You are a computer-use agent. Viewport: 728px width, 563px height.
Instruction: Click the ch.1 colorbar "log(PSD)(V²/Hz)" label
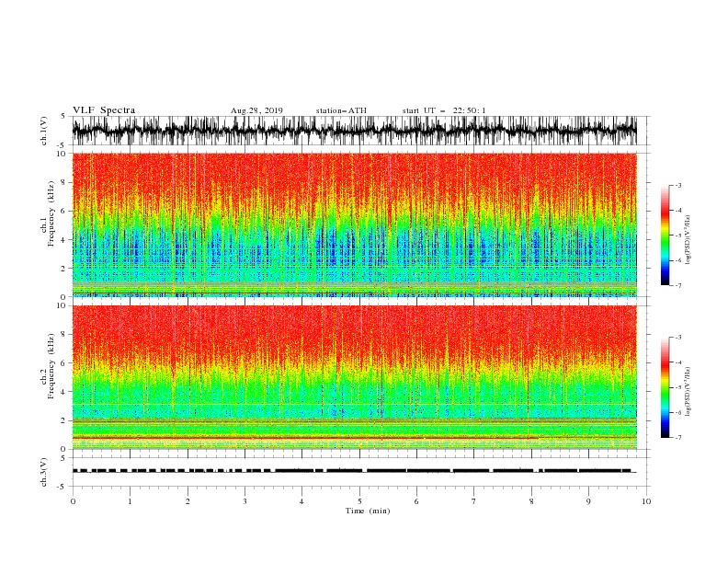click(688, 240)
